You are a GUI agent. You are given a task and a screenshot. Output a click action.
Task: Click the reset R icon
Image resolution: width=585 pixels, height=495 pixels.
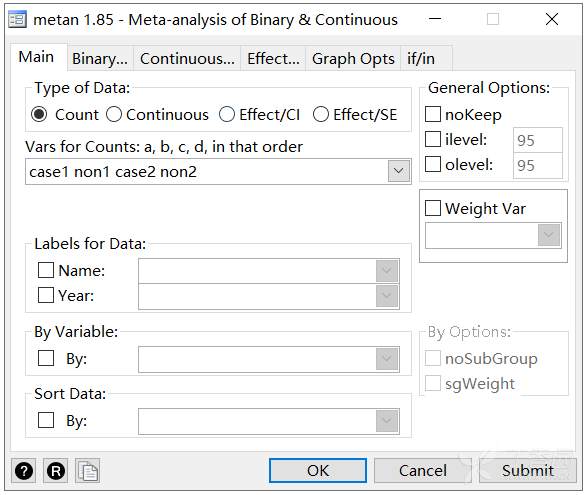[x=56, y=471]
